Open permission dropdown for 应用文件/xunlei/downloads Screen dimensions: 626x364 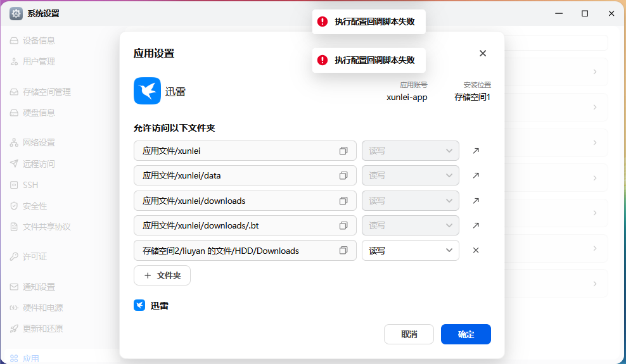click(x=411, y=201)
